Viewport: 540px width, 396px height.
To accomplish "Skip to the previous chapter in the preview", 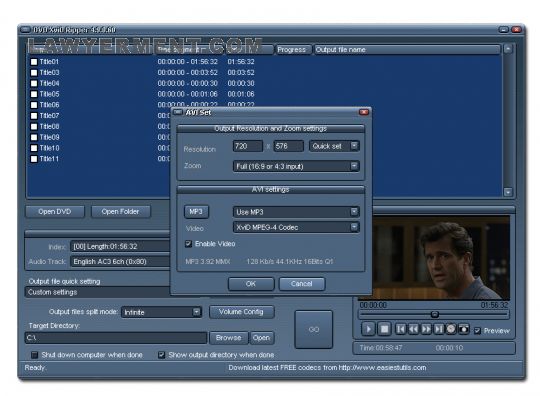I will (x=400, y=329).
